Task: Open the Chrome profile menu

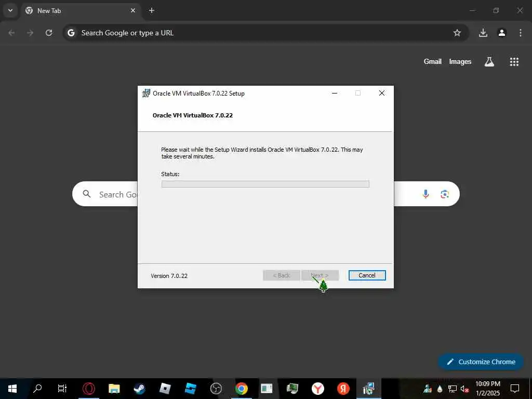Action: pyautogui.click(x=502, y=33)
